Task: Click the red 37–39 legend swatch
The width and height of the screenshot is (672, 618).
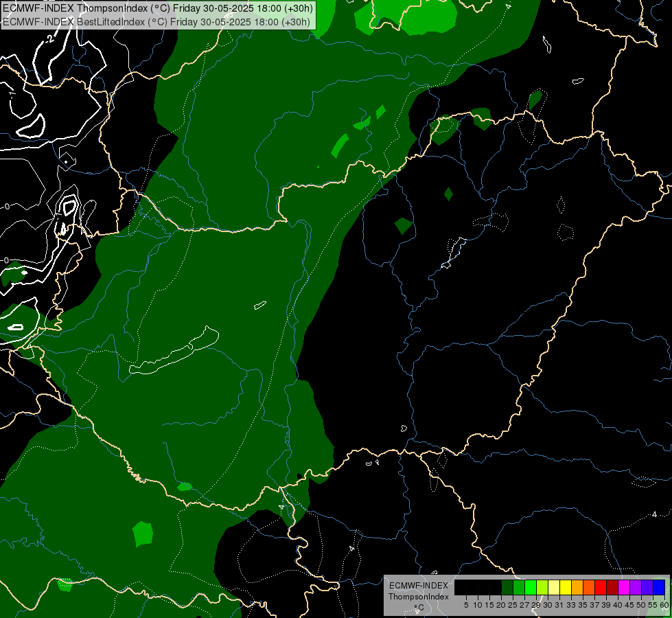Action: tap(601, 587)
